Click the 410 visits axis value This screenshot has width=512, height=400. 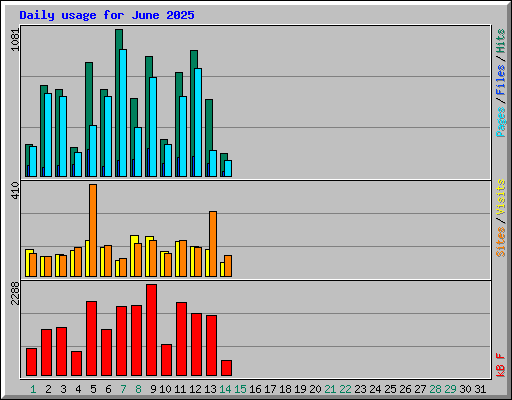15,191
